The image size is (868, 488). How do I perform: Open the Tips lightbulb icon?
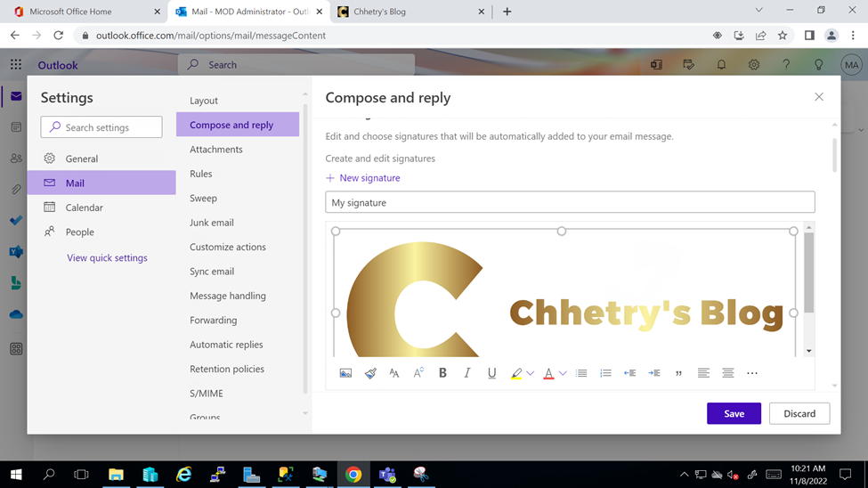point(819,65)
